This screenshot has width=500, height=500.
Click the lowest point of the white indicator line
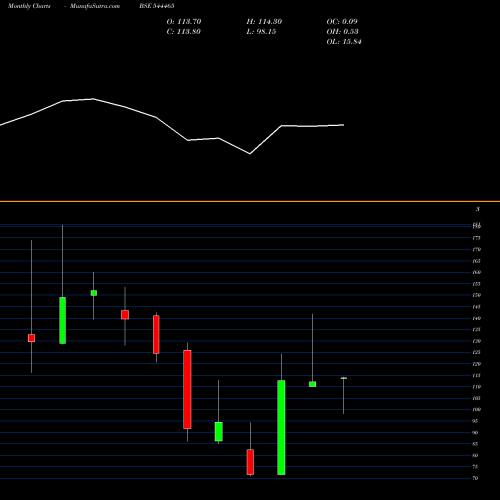pos(250,154)
